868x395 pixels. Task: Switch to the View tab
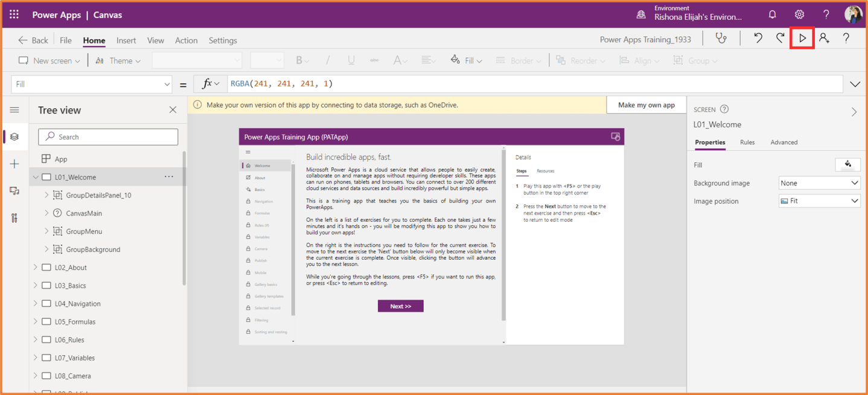[x=155, y=40]
